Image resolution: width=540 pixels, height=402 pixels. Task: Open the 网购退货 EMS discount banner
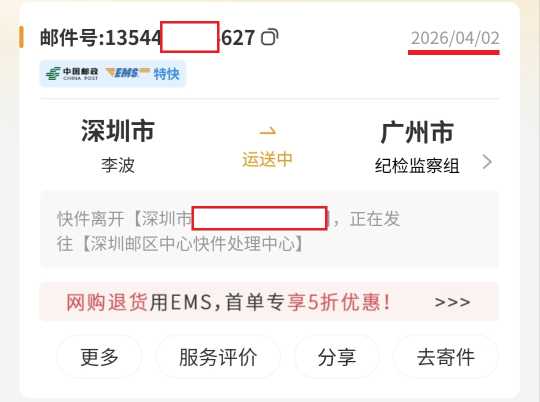269,302
